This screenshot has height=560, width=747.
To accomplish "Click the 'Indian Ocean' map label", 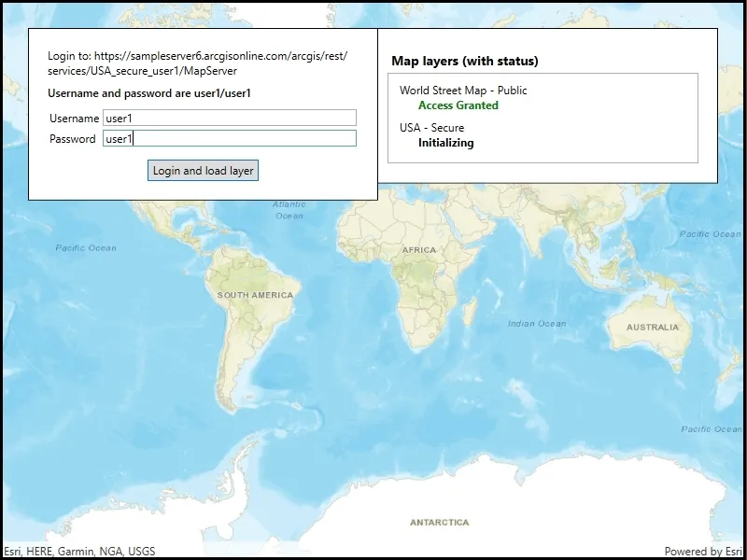I will tap(537, 324).
